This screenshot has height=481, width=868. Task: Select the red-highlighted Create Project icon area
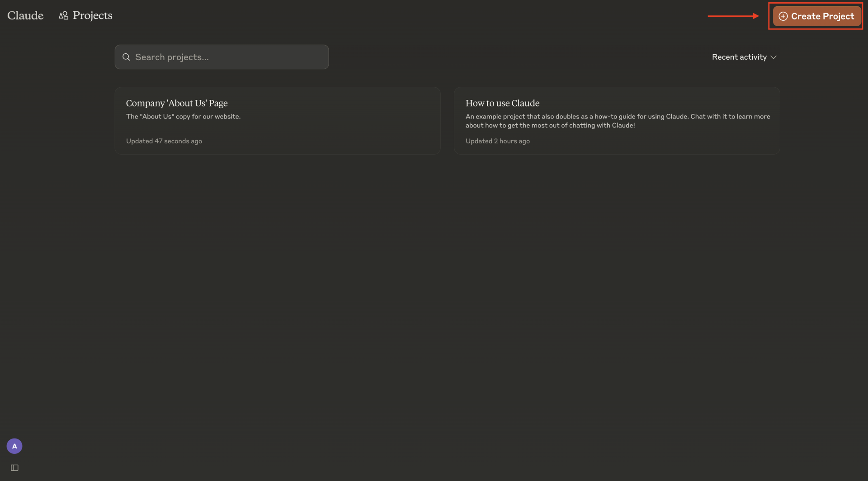816,16
